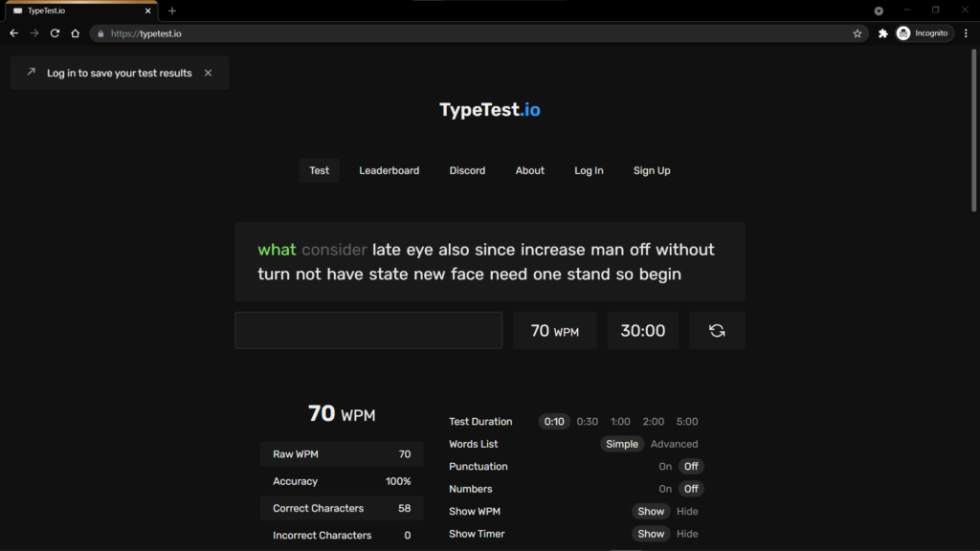
Task: Click the address bar URL
Action: [x=146, y=33]
